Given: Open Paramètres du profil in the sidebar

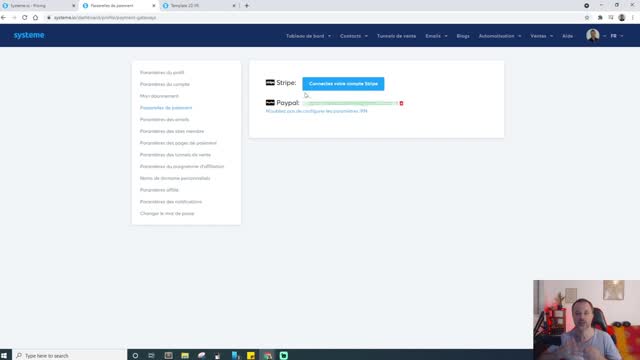Looking at the screenshot, I should (162, 73).
